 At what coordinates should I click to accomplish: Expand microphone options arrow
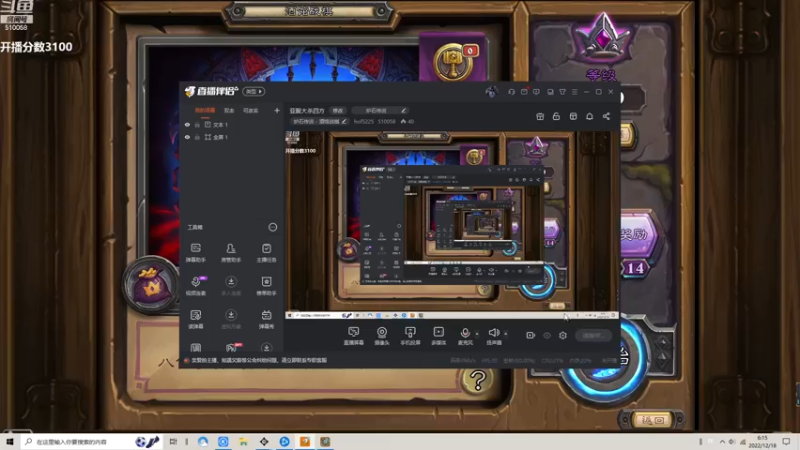[x=477, y=334]
